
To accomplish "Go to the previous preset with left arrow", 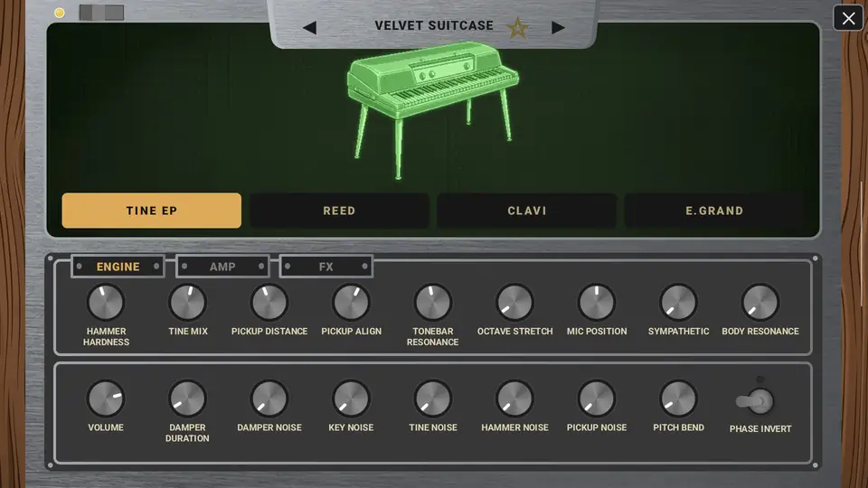I will click(310, 27).
